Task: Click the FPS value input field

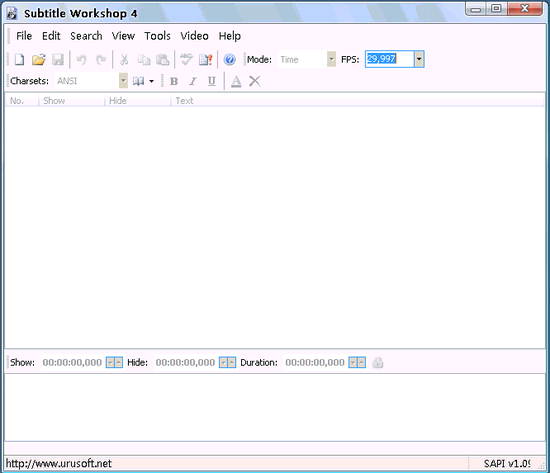Action: [389, 59]
